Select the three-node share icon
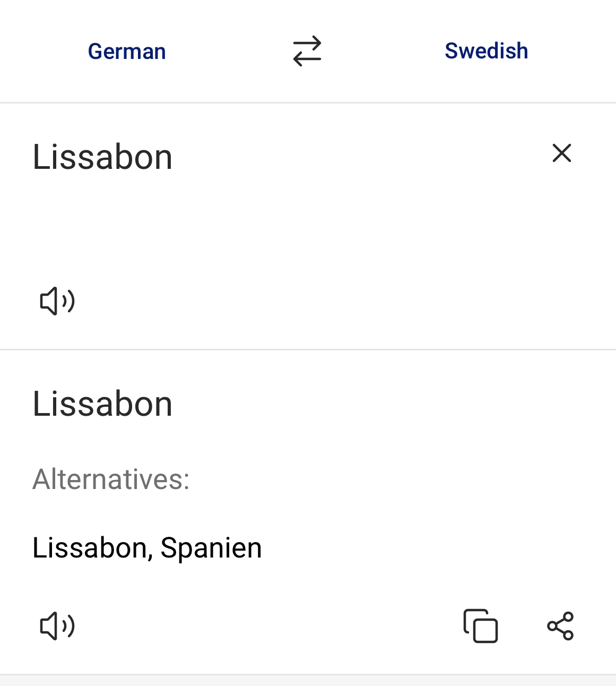616x686 pixels. tap(560, 626)
